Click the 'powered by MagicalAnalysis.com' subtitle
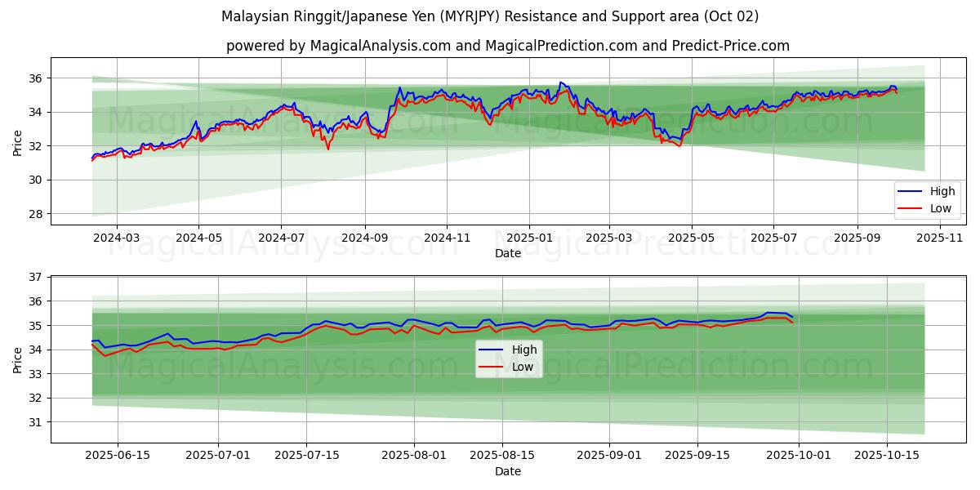The image size is (980, 490). (507, 46)
